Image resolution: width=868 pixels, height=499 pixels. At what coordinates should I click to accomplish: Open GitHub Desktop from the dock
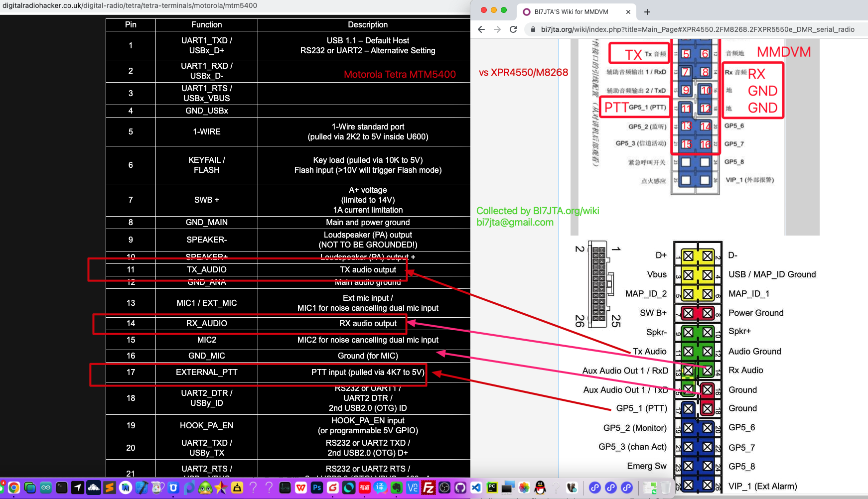pos(460,488)
